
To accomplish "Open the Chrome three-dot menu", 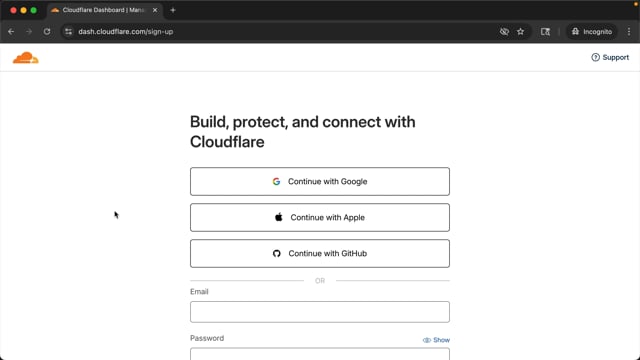I will [629, 31].
